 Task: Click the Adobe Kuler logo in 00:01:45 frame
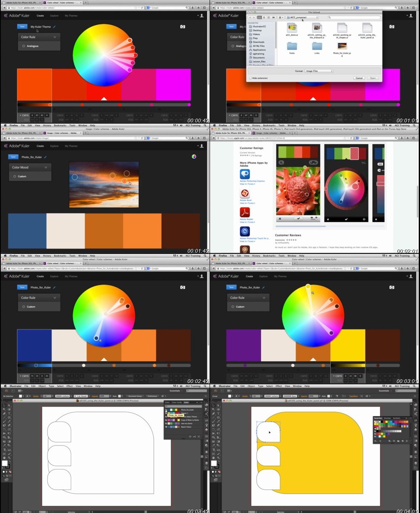17,146
